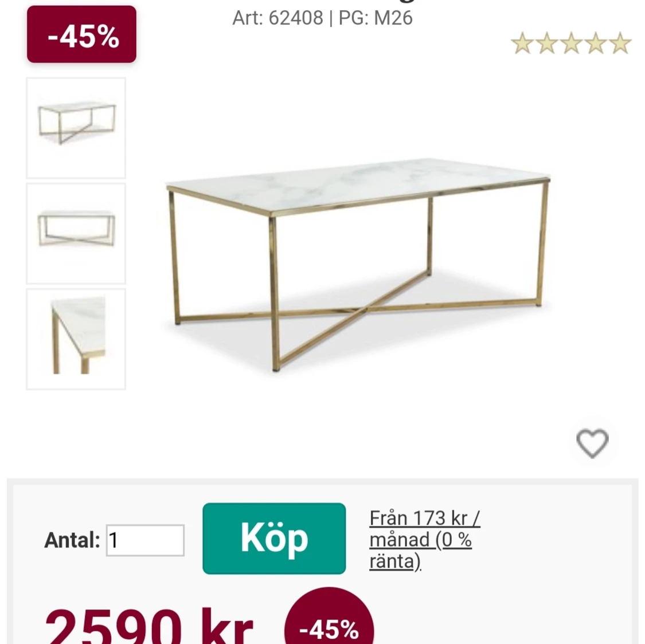Click the 2590 kr price text

tap(149, 627)
